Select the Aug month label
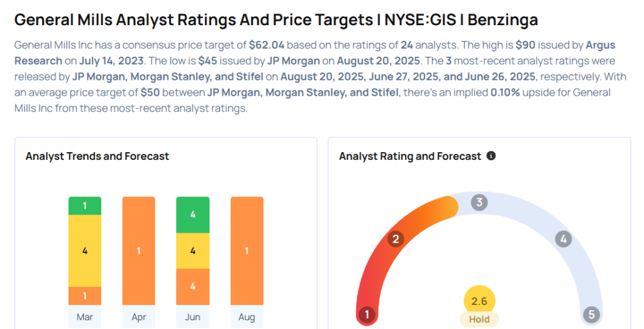Screen dimensions: 644x329 [247, 317]
